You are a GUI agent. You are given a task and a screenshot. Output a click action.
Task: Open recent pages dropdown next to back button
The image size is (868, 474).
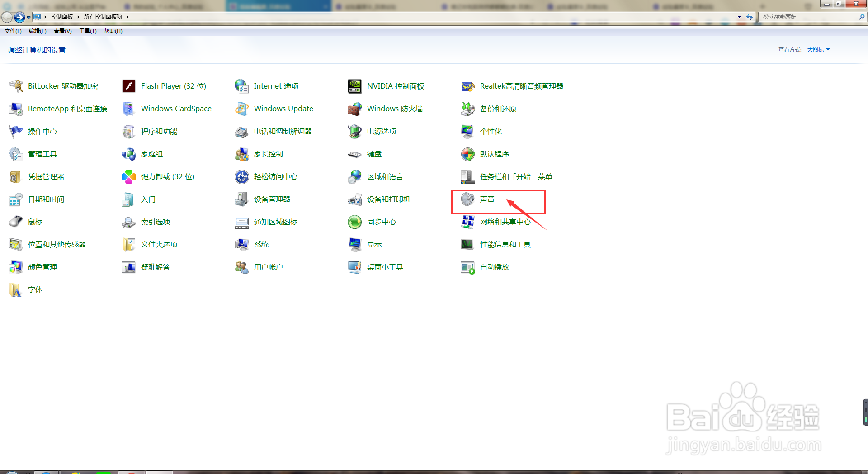click(28, 17)
